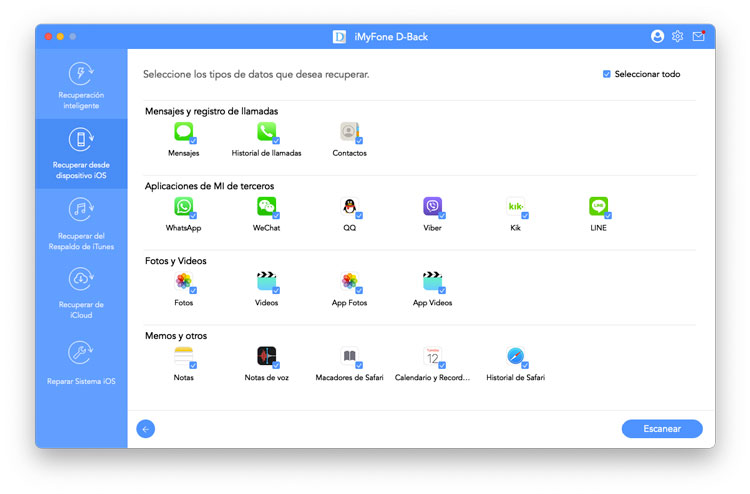
Task: Switch to Recuperar de iCloud
Action: (81, 293)
